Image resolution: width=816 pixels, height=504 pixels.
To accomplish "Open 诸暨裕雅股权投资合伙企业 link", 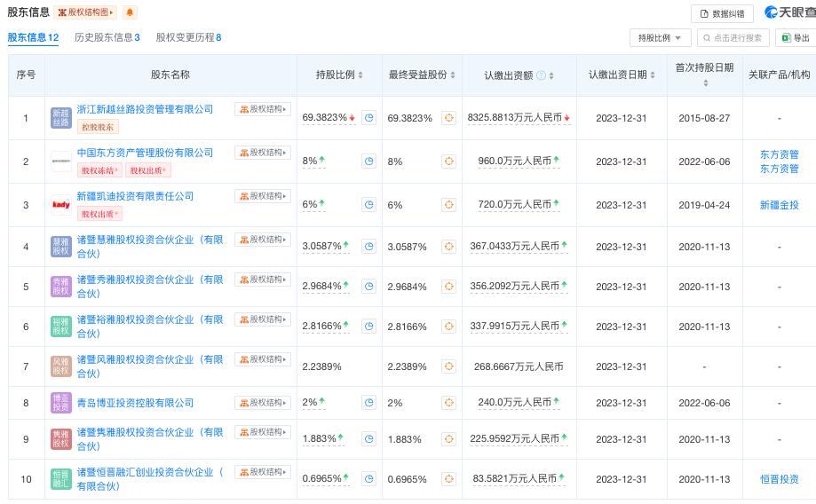I will [150, 327].
